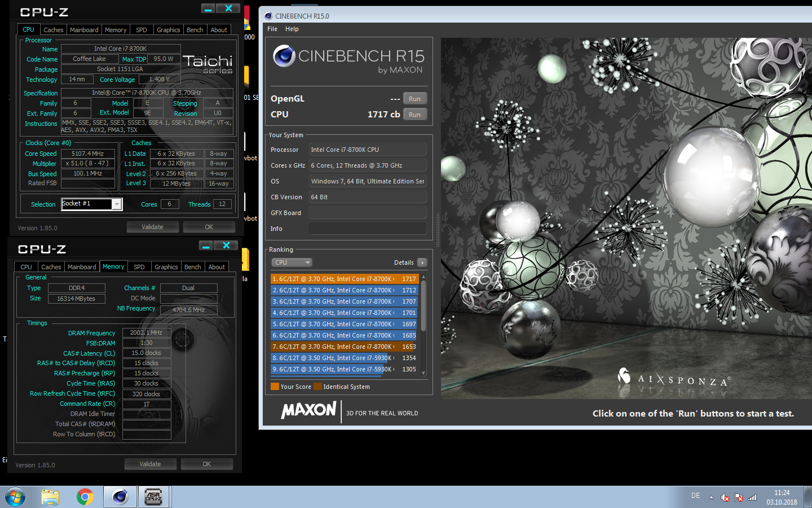812x508 pixels.
Task: Click the GFX Board field in Cinebench
Action: [367, 213]
